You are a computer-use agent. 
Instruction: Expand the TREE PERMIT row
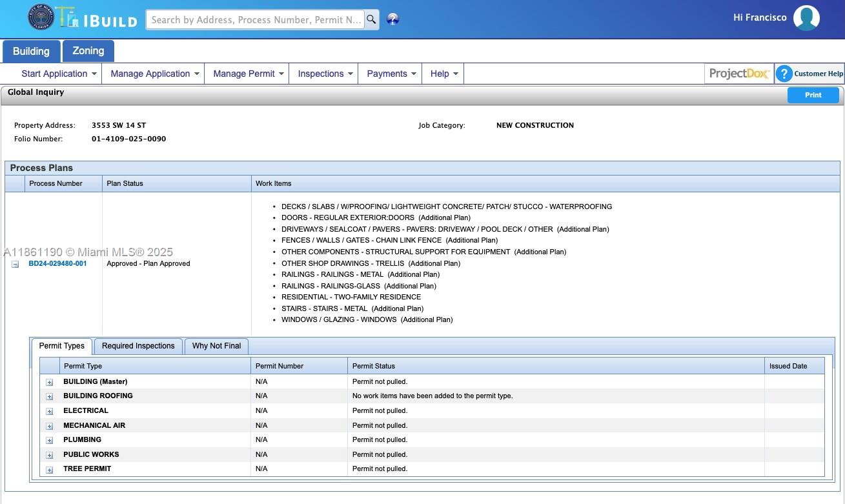point(49,470)
